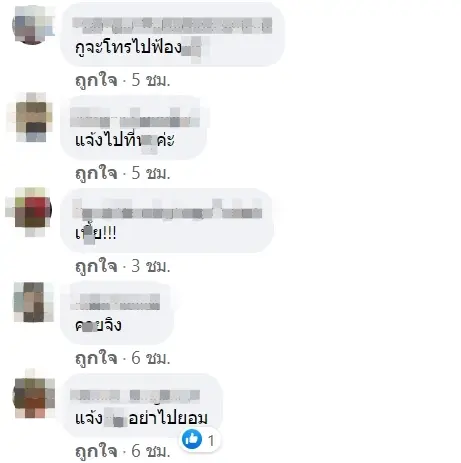Click blurred commenter name above "แจ้งไปที่" text
This screenshot has width=461, height=463.
(x=135, y=117)
